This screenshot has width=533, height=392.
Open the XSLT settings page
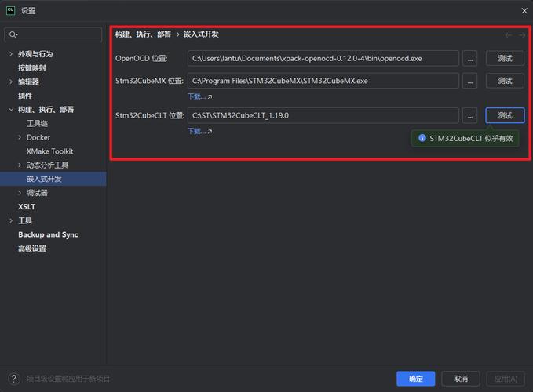[x=27, y=207]
